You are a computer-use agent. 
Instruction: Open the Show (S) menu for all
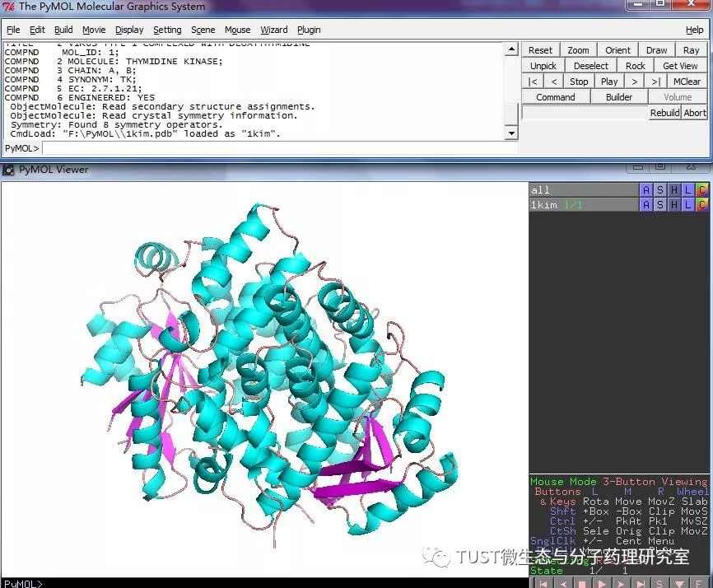[x=660, y=190]
